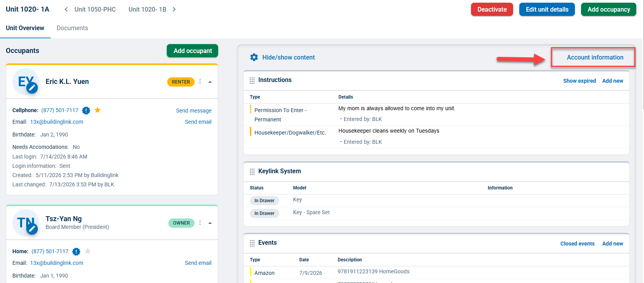Image resolution: width=644 pixels, height=283 pixels.
Task: Click the RENTER badge on Eric's card
Action: [181, 82]
